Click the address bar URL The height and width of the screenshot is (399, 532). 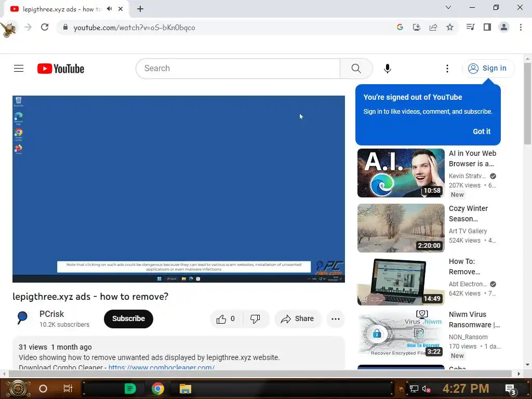tap(135, 28)
